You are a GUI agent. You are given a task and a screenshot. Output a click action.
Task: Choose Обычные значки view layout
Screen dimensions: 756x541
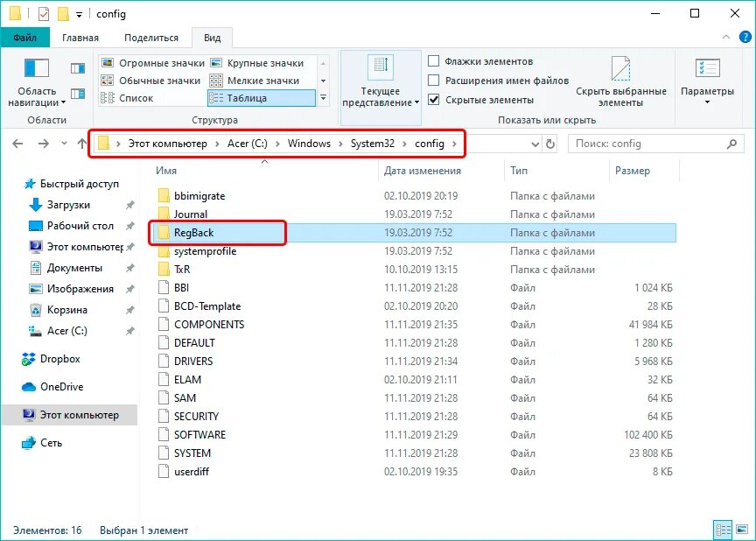pyautogui.click(x=150, y=81)
